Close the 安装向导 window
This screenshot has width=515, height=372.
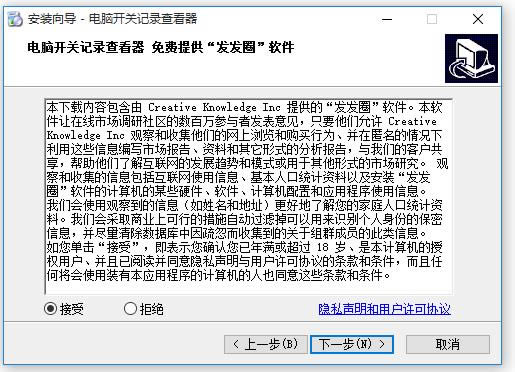coord(478,19)
